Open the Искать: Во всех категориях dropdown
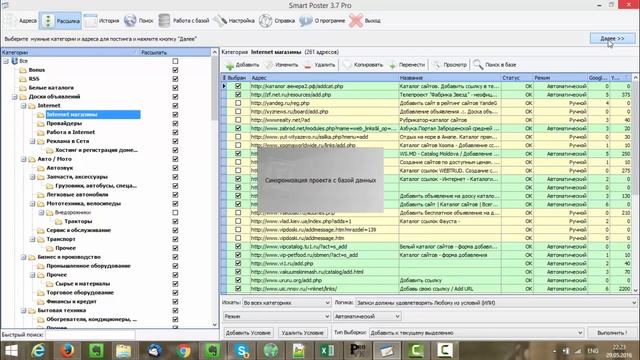This screenshot has height=360, width=640. [x=287, y=303]
